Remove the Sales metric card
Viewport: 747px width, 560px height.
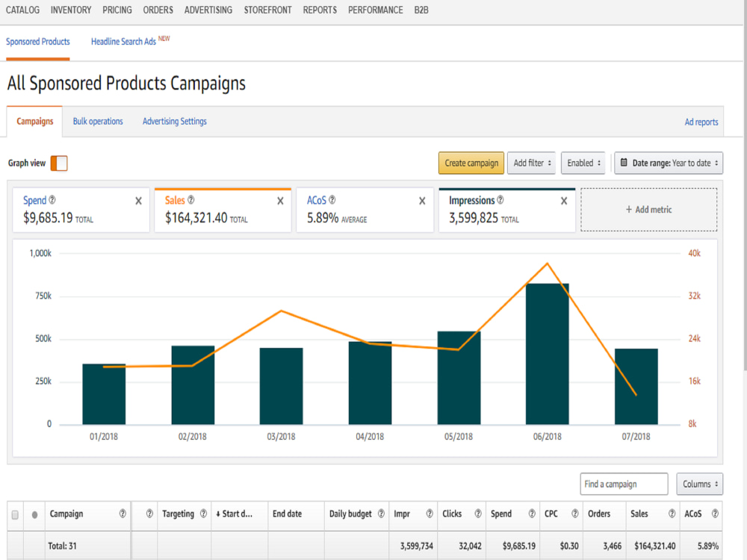(281, 201)
